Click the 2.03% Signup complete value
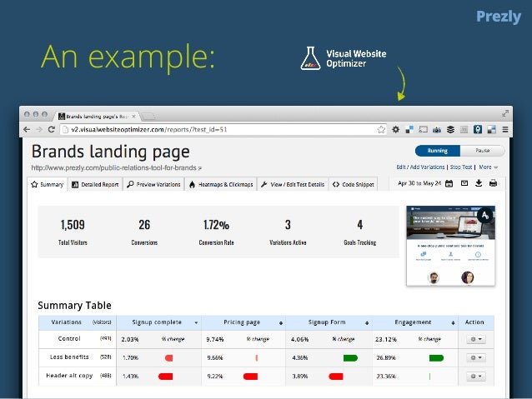 tap(130, 339)
